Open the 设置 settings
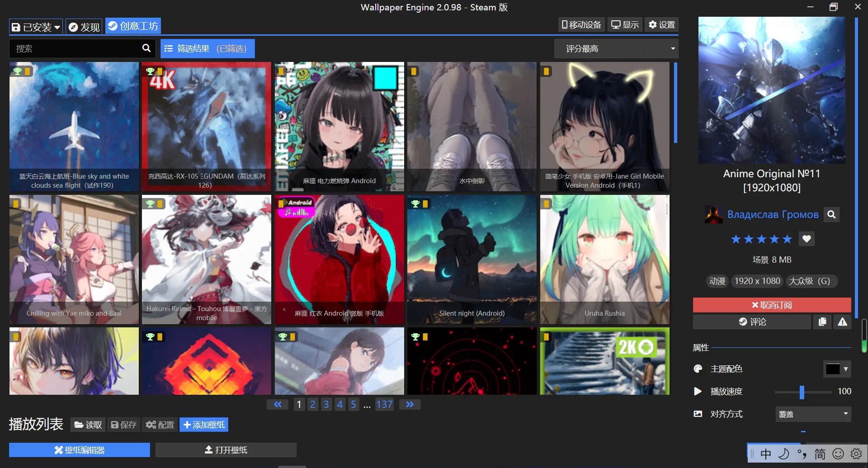This screenshot has width=868, height=468. (x=662, y=24)
